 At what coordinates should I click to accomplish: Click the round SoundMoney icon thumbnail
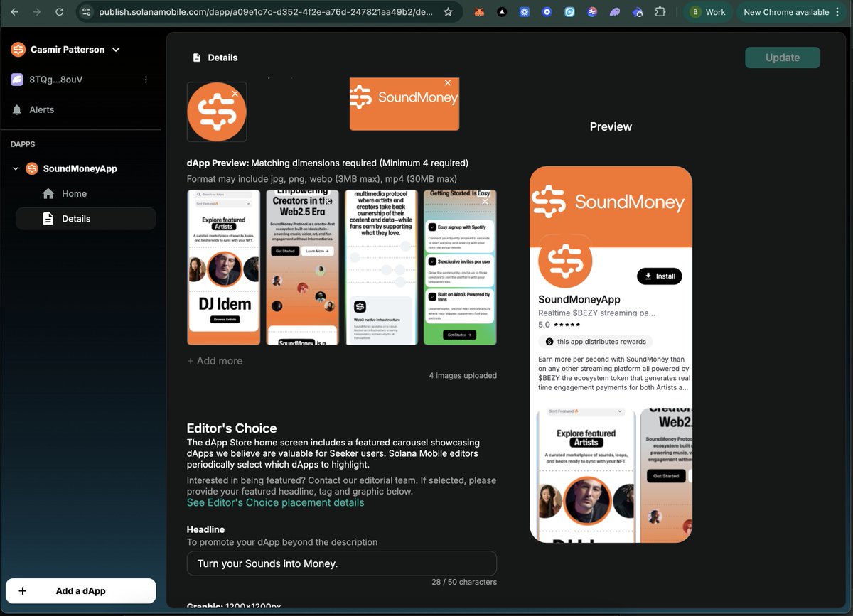[217, 112]
